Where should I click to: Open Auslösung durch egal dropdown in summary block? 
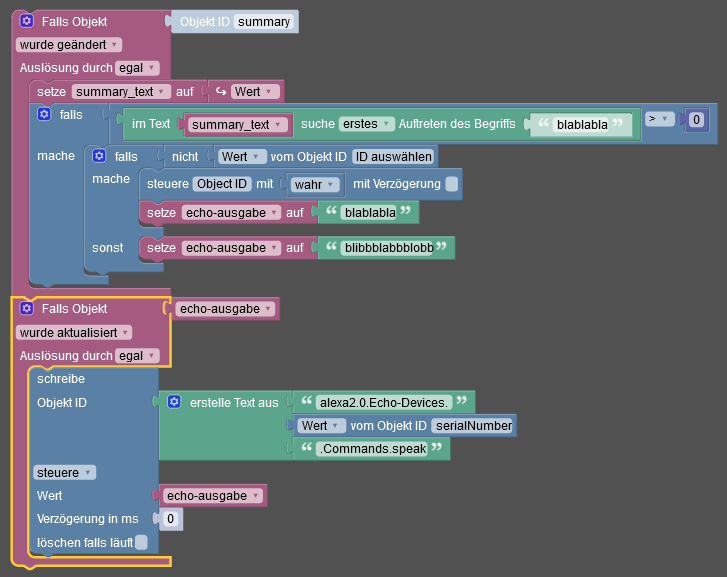[x=137, y=68]
